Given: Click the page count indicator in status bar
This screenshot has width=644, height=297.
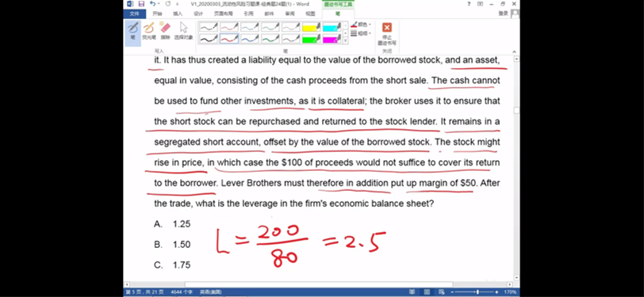Looking at the screenshot, I should (x=144, y=292).
